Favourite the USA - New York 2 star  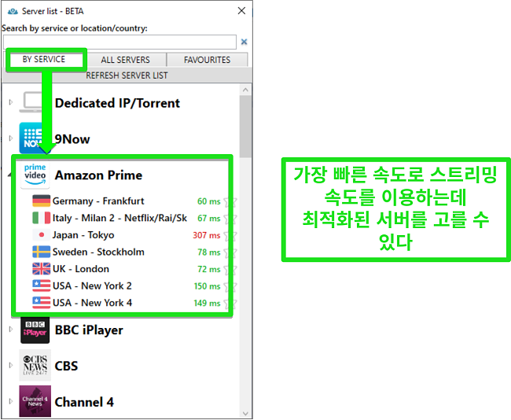[x=230, y=286]
